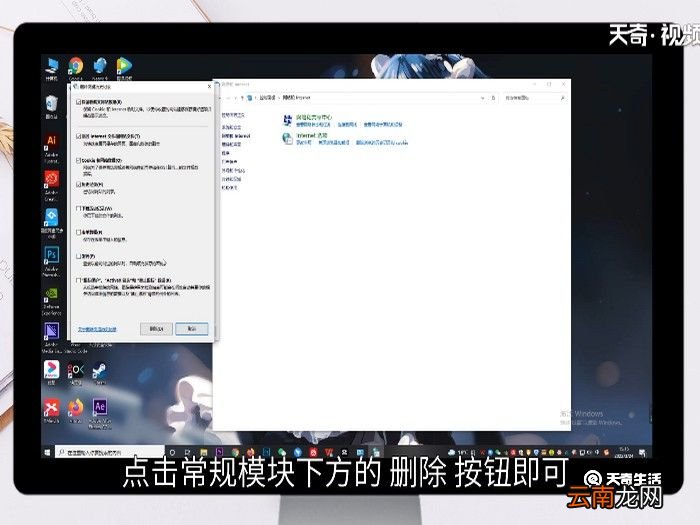The image size is (700, 525).
Task: Select Clock and Region in the sidebar
Action: [231, 179]
